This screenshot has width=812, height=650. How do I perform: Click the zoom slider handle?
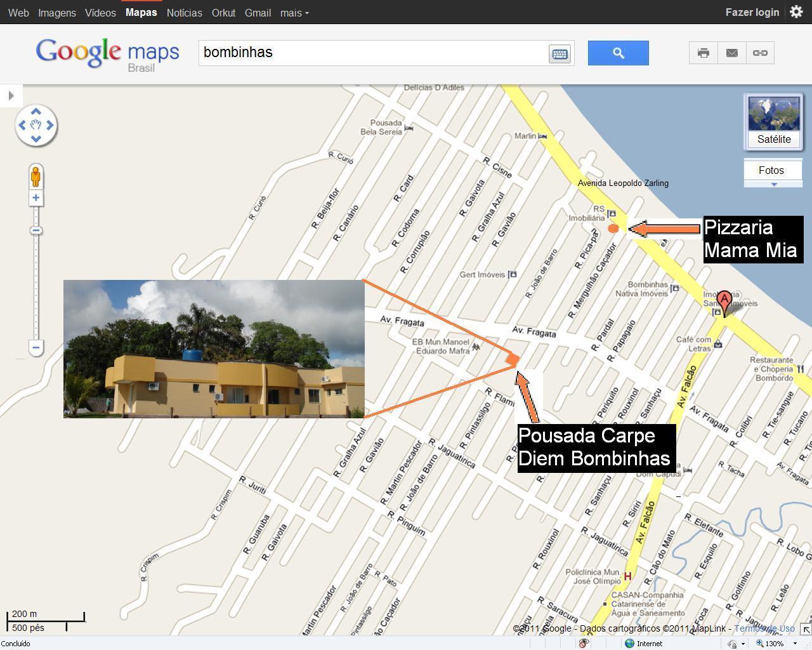pos(36,230)
